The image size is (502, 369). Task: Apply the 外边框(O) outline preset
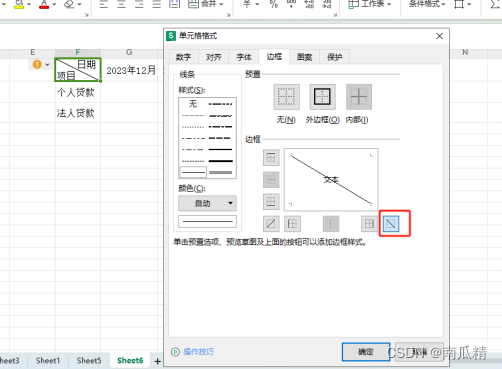point(322,97)
